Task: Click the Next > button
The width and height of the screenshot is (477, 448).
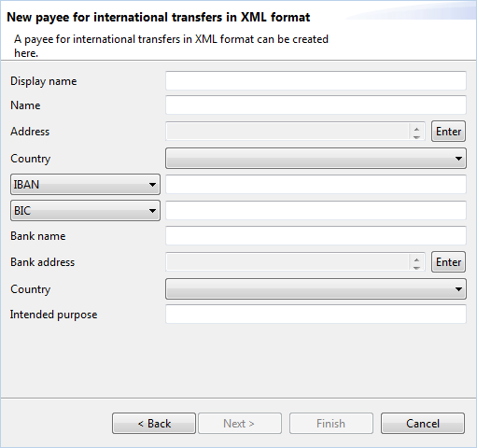Action: tap(240, 424)
